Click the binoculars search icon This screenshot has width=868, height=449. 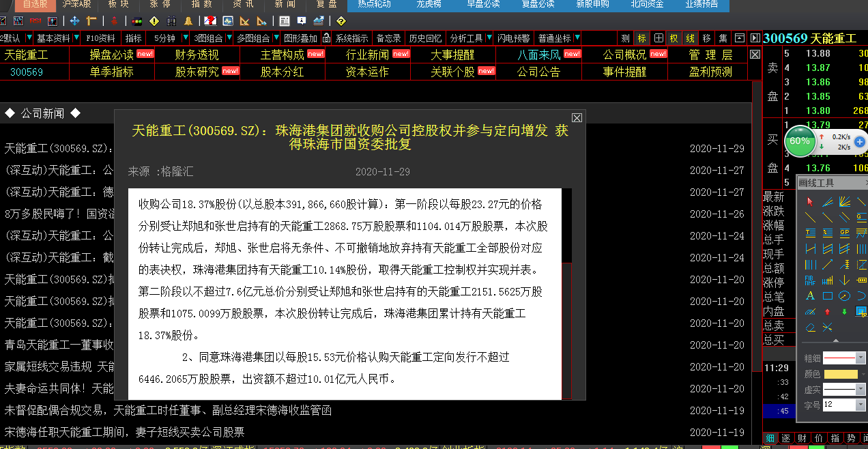[x=171, y=21]
